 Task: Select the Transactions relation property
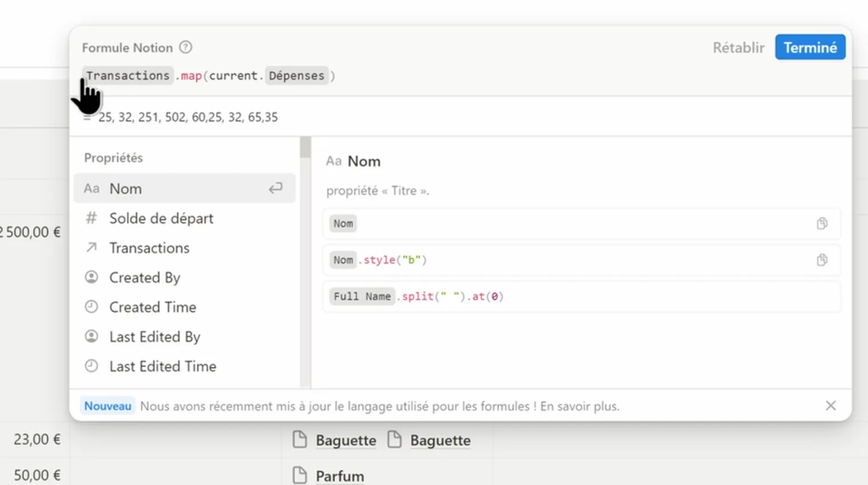[x=184, y=248]
